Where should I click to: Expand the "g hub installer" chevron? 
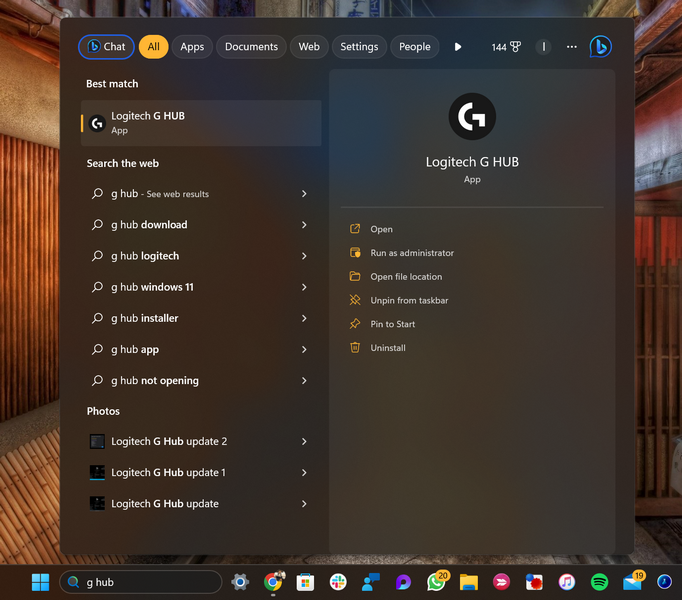click(304, 318)
